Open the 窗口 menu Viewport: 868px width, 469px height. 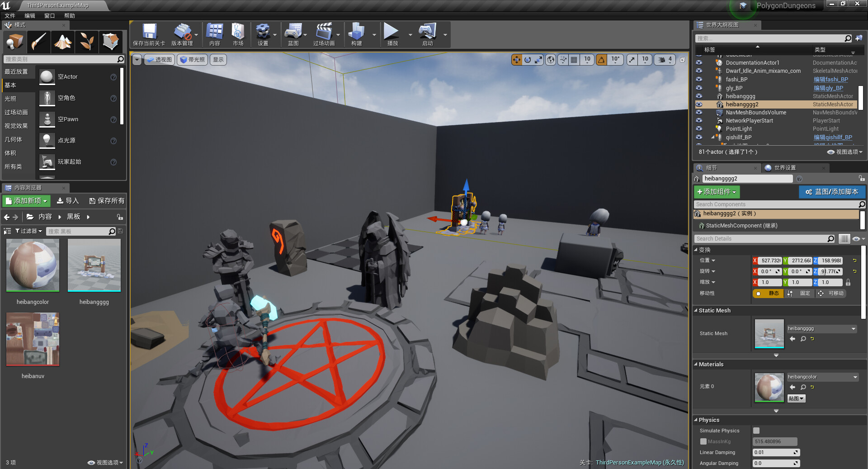point(50,16)
